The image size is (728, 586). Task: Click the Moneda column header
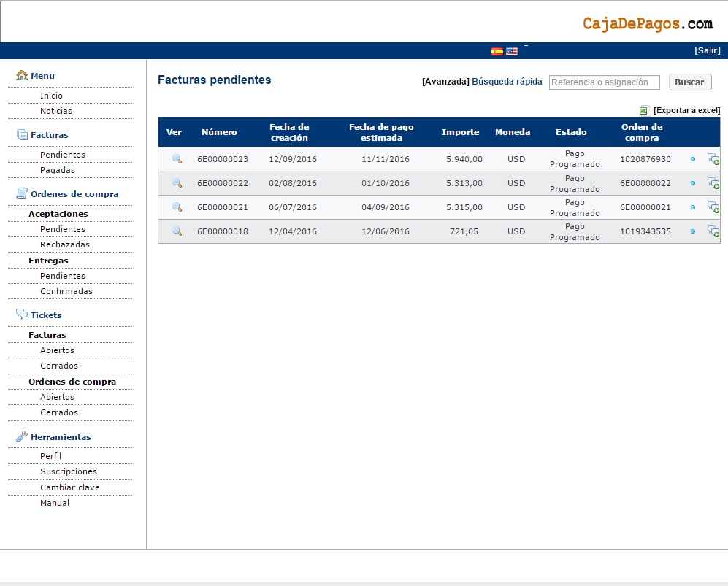(x=513, y=132)
